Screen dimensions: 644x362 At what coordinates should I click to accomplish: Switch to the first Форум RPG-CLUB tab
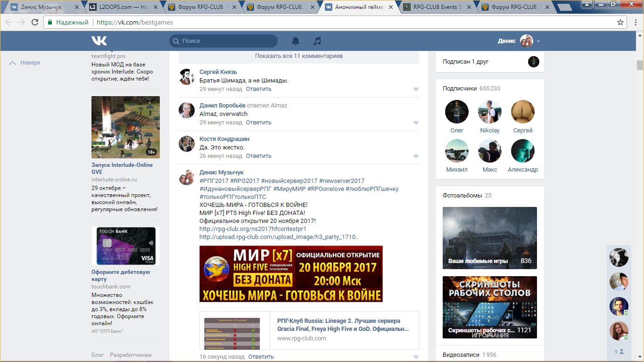202,7
